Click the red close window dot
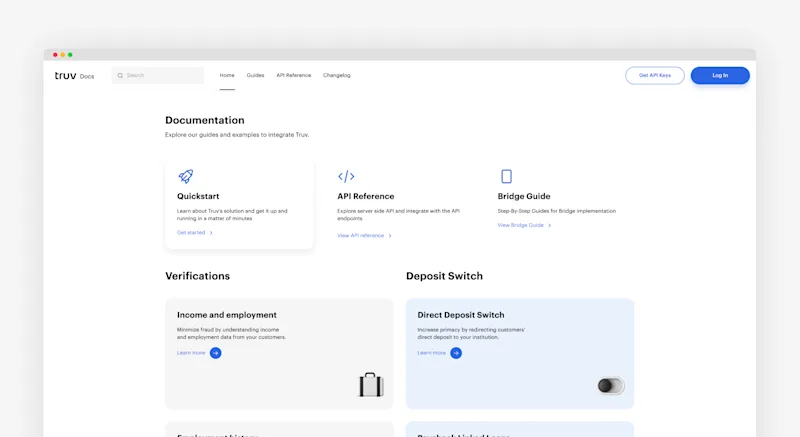 pyautogui.click(x=55, y=55)
